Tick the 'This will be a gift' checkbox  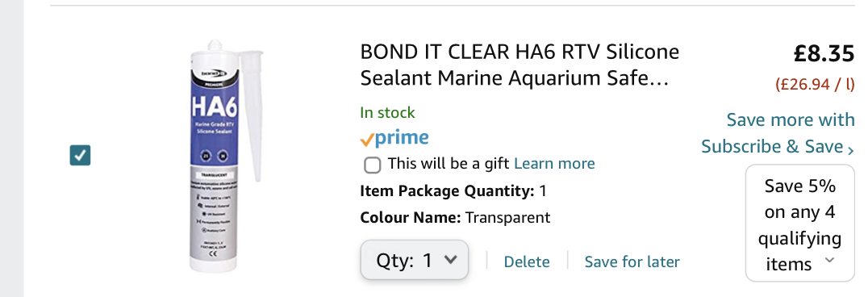(x=373, y=165)
